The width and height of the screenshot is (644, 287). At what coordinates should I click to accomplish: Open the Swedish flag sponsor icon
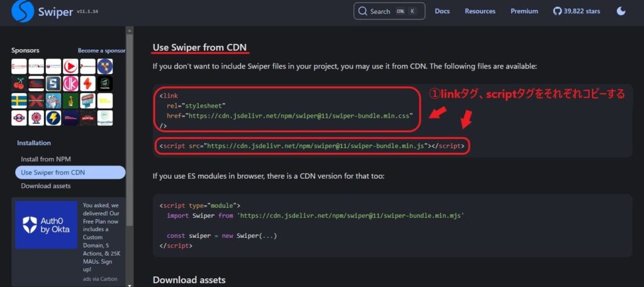pyautogui.click(x=19, y=101)
